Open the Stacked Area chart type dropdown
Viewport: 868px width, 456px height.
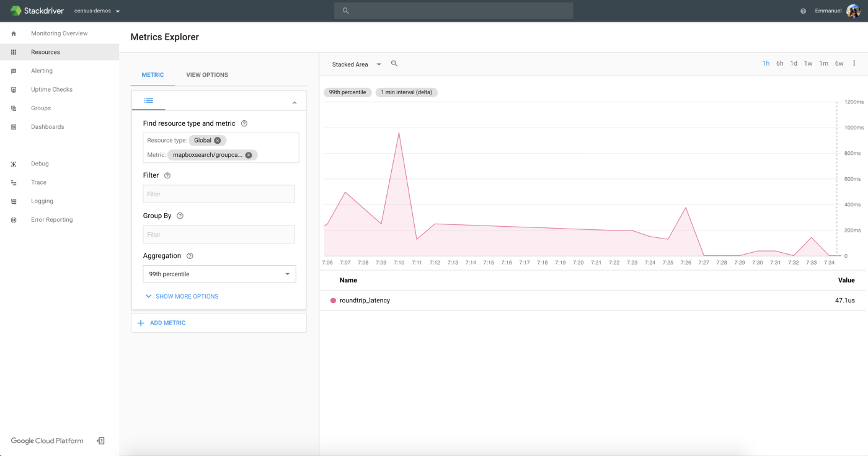356,64
